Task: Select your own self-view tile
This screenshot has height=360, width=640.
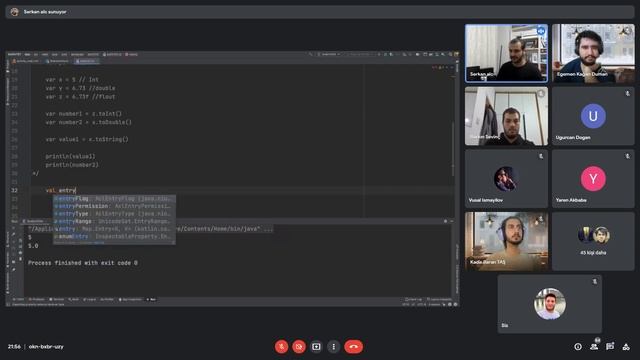Action: [549, 304]
